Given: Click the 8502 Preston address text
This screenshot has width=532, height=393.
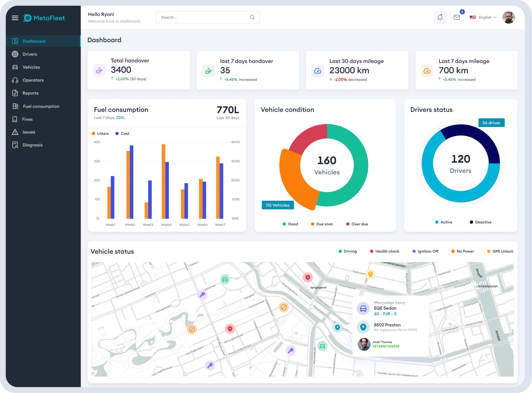Looking at the screenshot, I should click(387, 325).
